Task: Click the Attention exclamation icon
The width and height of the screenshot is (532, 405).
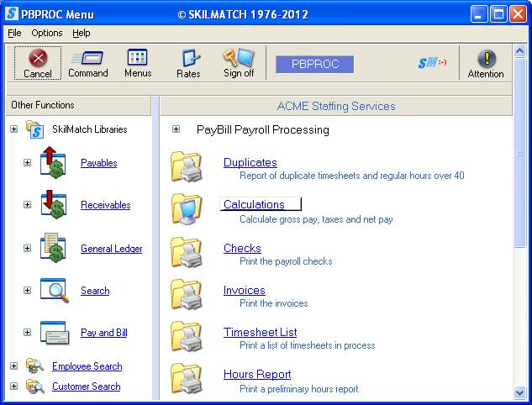Action: [487, 58]
